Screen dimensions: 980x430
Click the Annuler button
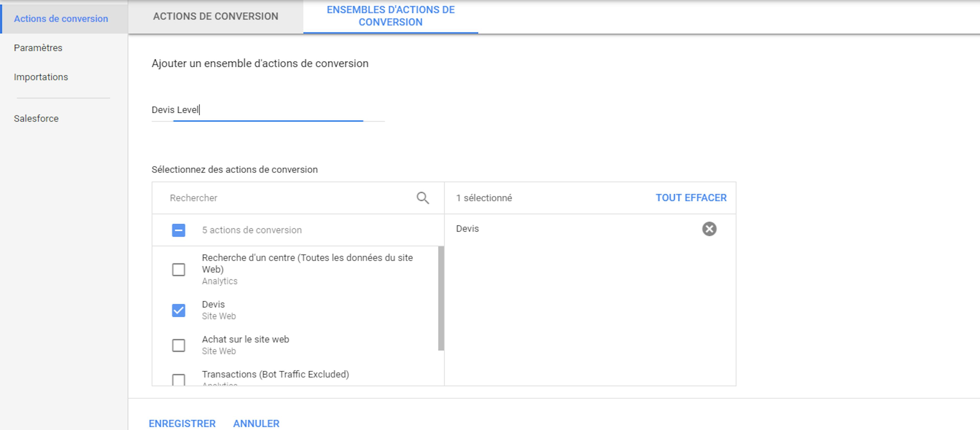click(x=256, y=423)
